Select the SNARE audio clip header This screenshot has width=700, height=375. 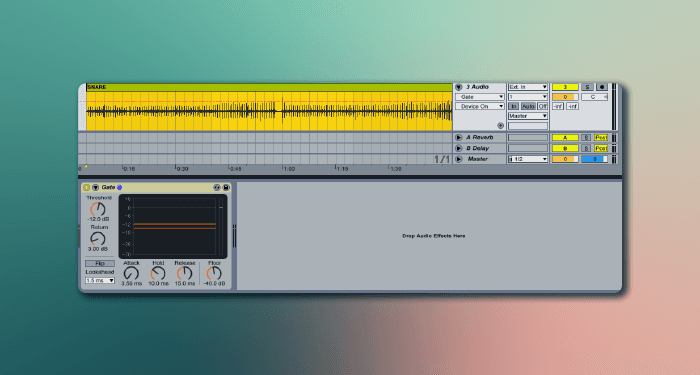click(269, 87)
